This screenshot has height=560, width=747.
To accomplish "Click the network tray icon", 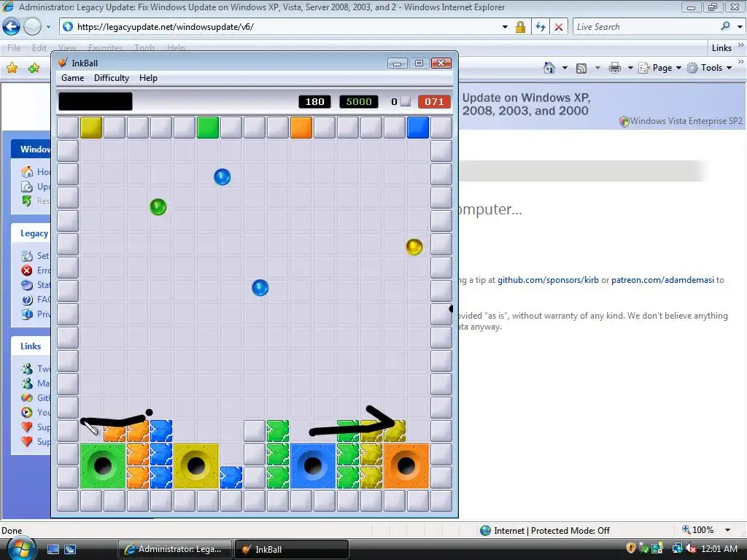I will pos(677,548).
